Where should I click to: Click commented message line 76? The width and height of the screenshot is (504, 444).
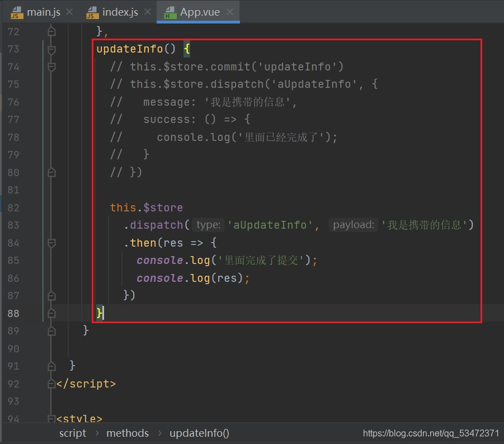coord(204,102)
